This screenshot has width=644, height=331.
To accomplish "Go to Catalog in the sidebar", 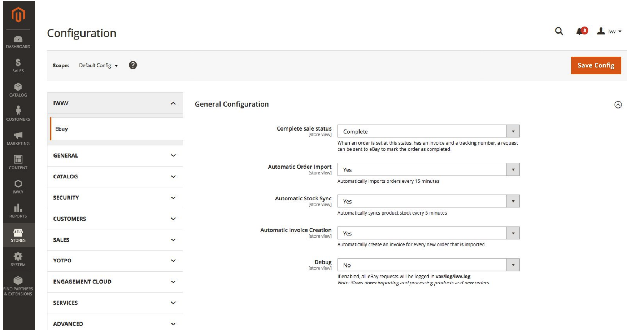I will coord(18,90).
